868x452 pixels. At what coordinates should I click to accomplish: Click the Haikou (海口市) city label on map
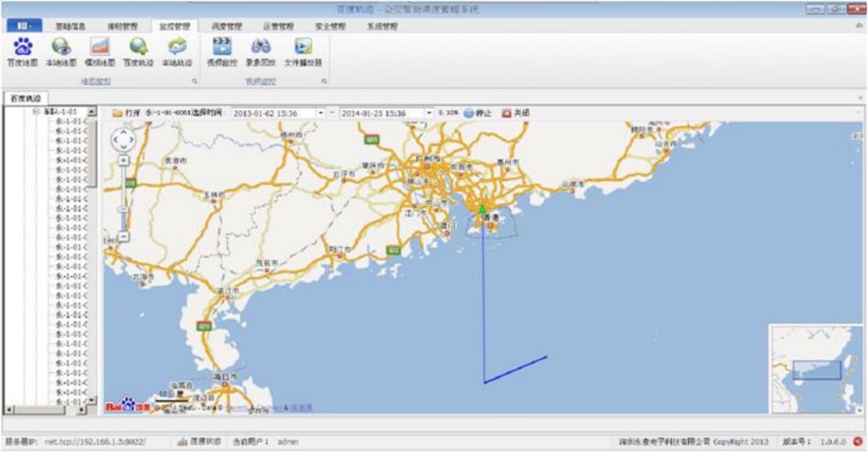pos(226,377)
